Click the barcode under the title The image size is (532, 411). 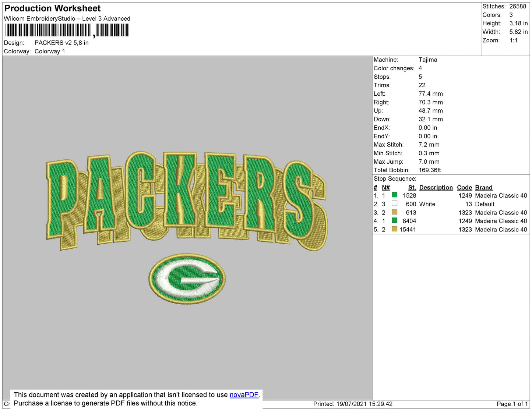67,30
